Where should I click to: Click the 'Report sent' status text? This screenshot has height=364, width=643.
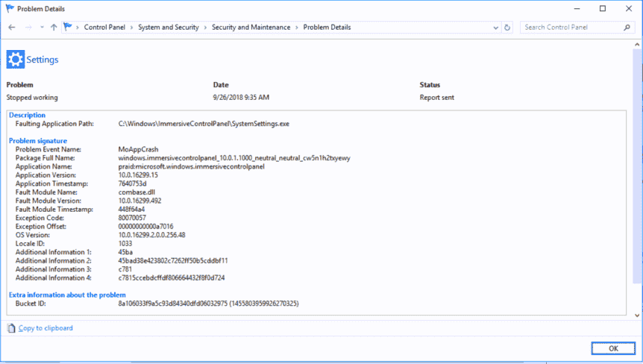pos(436,98)
